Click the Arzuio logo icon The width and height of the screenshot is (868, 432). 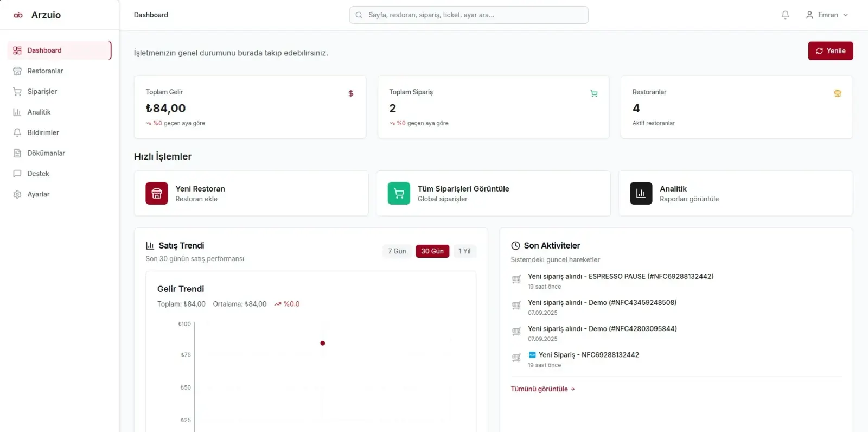coord(18,15)
